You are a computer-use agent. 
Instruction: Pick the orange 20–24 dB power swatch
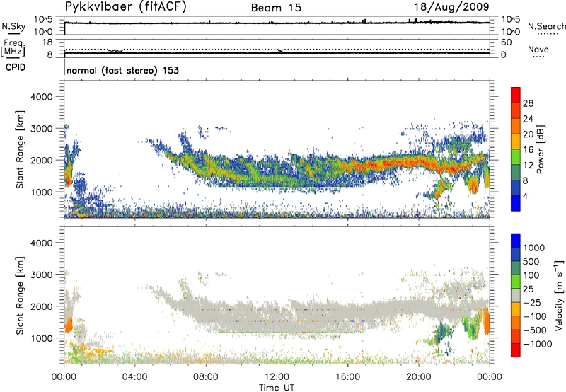coord(516,126)
